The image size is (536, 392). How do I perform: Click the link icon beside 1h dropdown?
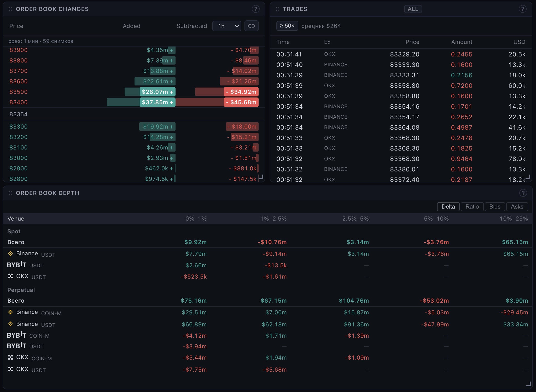click(252, 26)
